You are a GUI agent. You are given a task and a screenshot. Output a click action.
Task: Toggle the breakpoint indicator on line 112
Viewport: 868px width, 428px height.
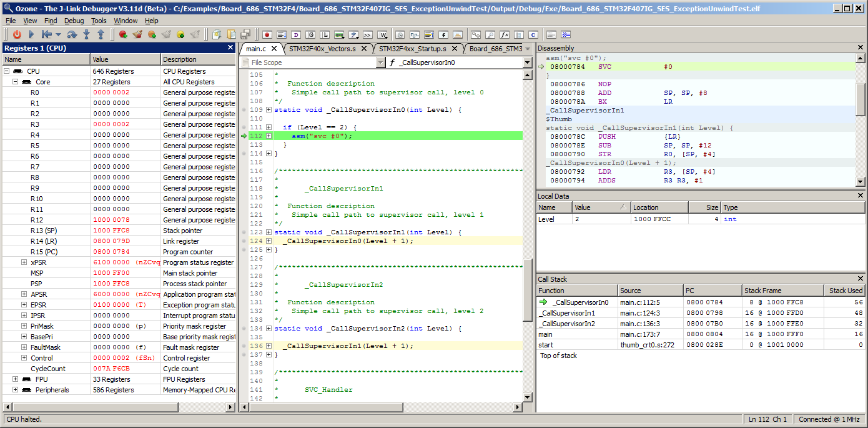(x=245, y=135)
